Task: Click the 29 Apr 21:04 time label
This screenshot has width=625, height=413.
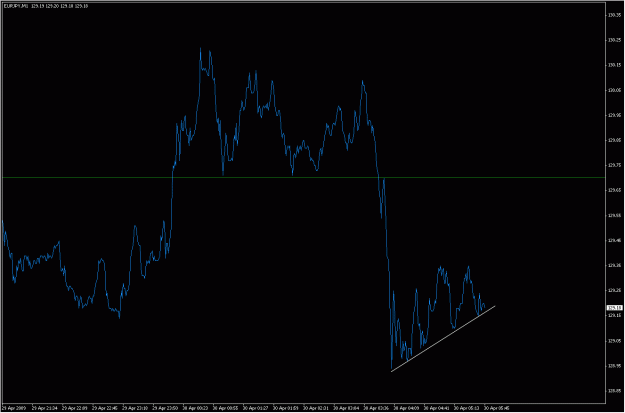Action: click(x=44, y=409)
